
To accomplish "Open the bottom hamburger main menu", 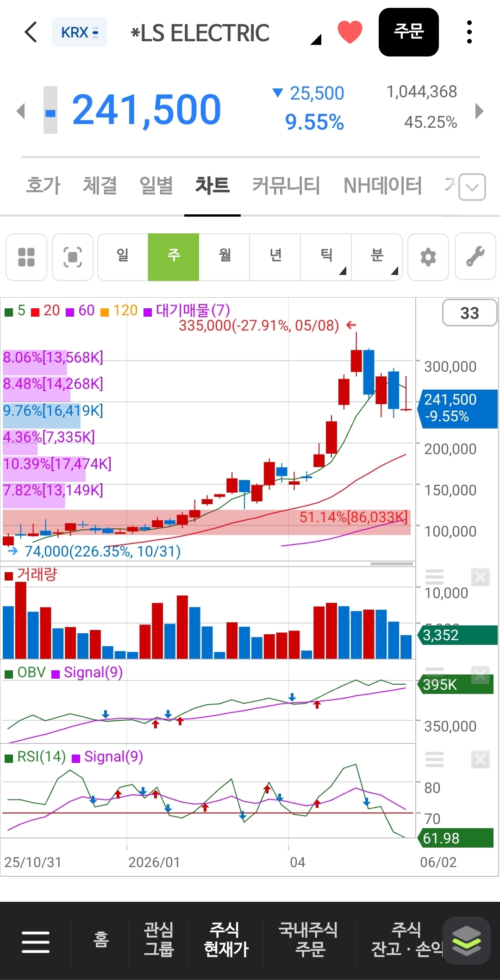I will tap(36, 942).
